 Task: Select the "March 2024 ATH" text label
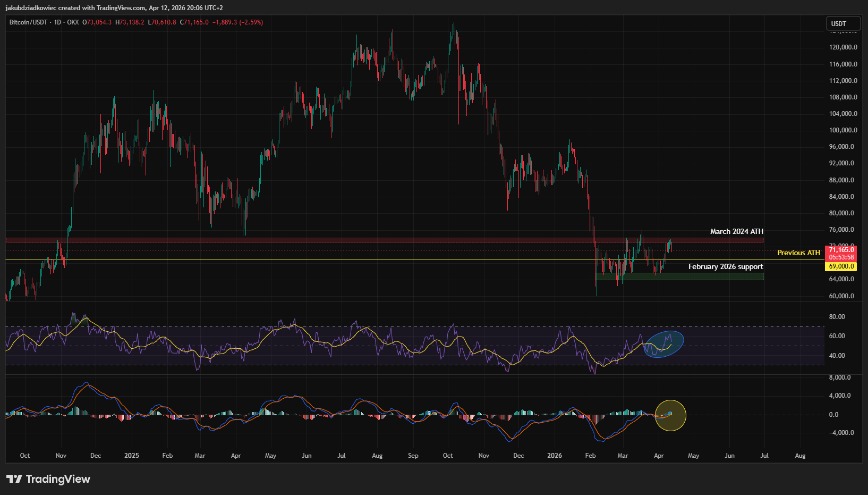pyautogui.click(x=736, y=232)
